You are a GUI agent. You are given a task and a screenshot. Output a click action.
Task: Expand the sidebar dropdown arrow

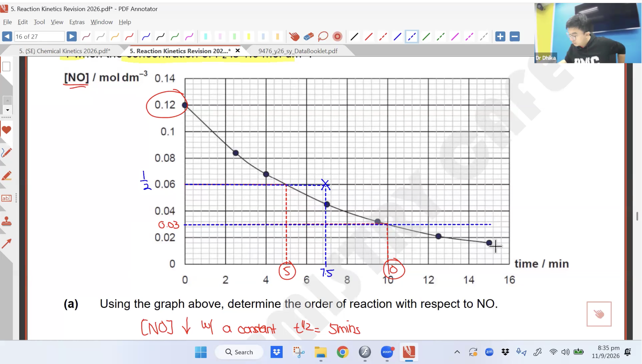pos(7,110)
